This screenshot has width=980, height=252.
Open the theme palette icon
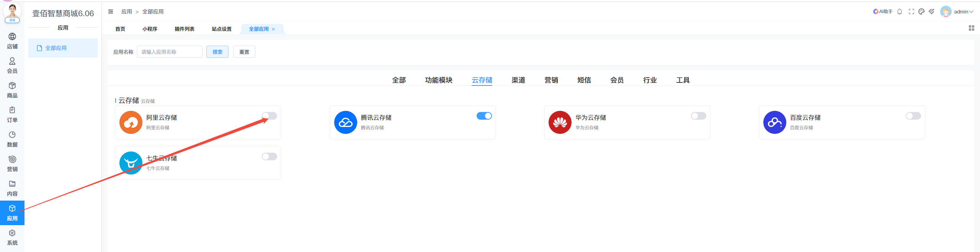[921, 12]
